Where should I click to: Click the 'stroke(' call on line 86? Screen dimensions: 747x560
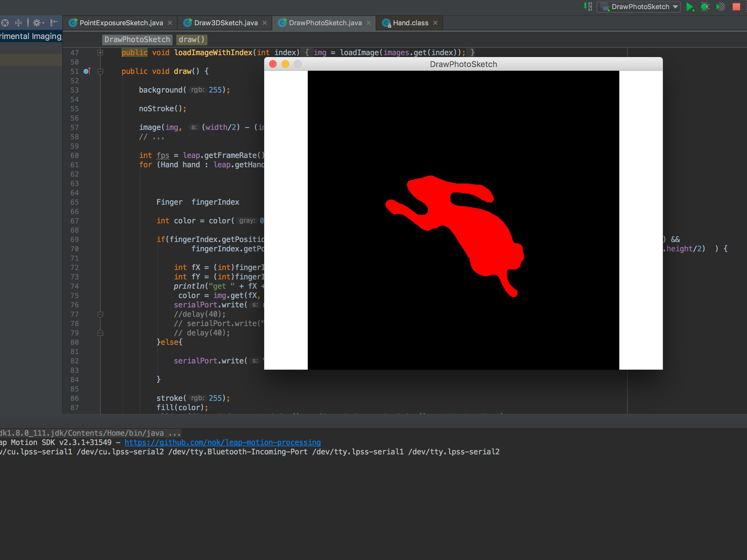point(171,398)
